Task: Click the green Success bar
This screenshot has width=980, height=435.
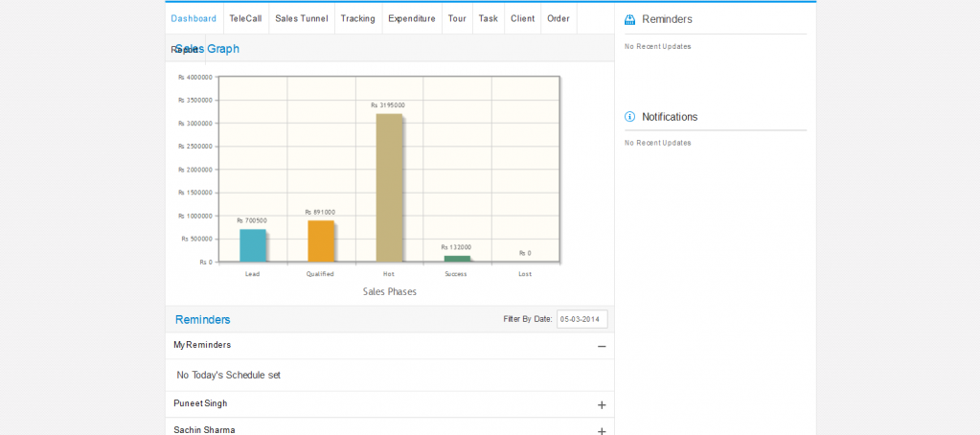Action: (x=457, y=259)
